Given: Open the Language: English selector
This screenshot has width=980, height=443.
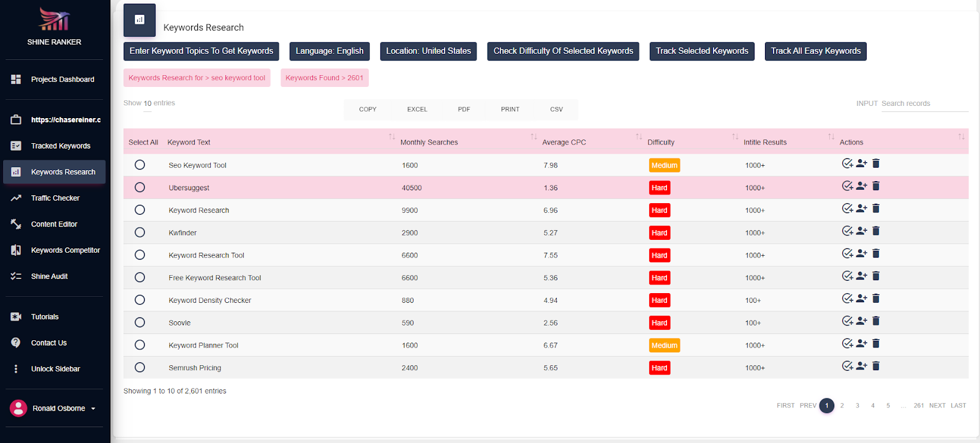Looking at the screenshot, I should tap(330, 51).
